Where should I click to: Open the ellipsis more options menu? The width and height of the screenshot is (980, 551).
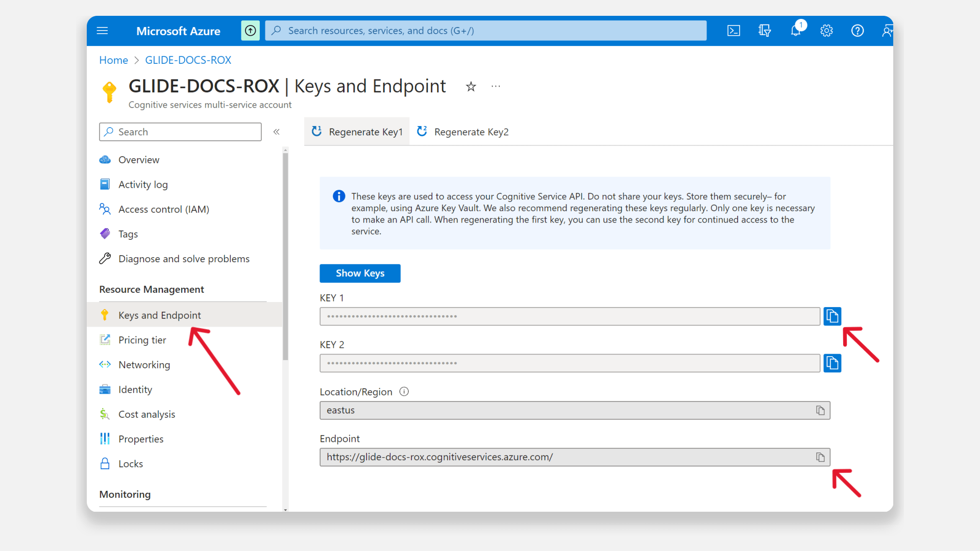click(x=496, y=86)
